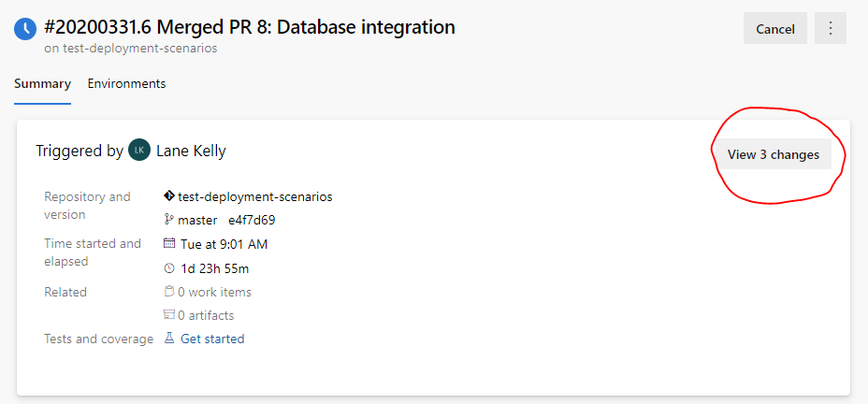The height and width of the screenshot is (404, 868).
Task: Open the more actions three-dot menu
Action: [830, 29]
